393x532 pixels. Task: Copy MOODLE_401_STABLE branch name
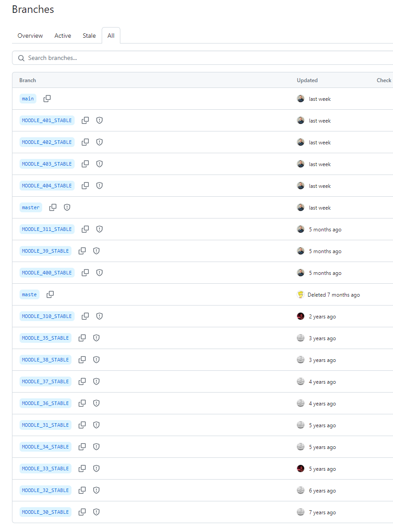click(85, 120)
